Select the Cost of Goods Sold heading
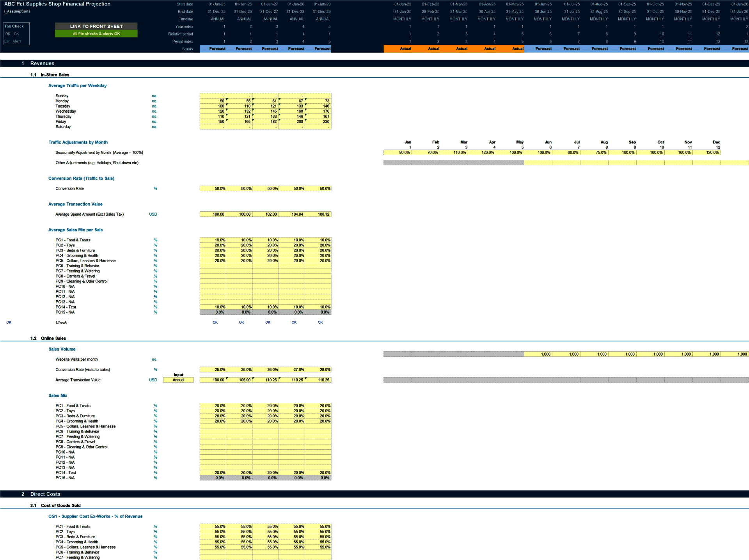 pos(60,505)
